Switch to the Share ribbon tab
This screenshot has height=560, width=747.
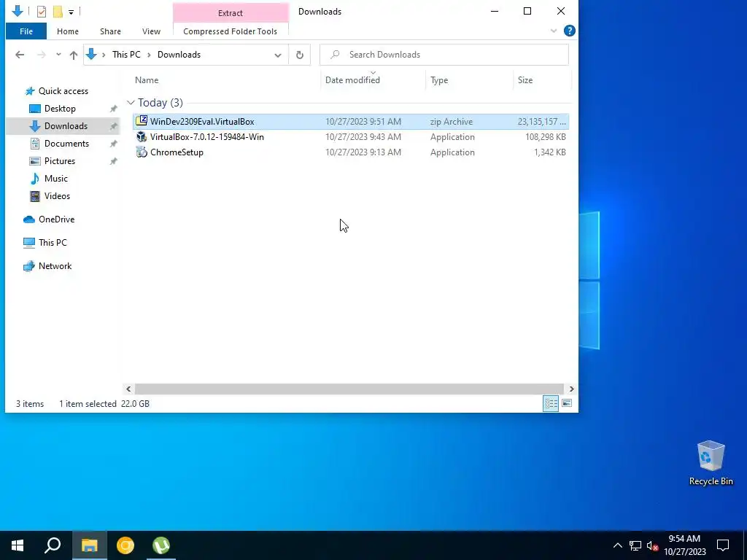(x=110, y=31)
